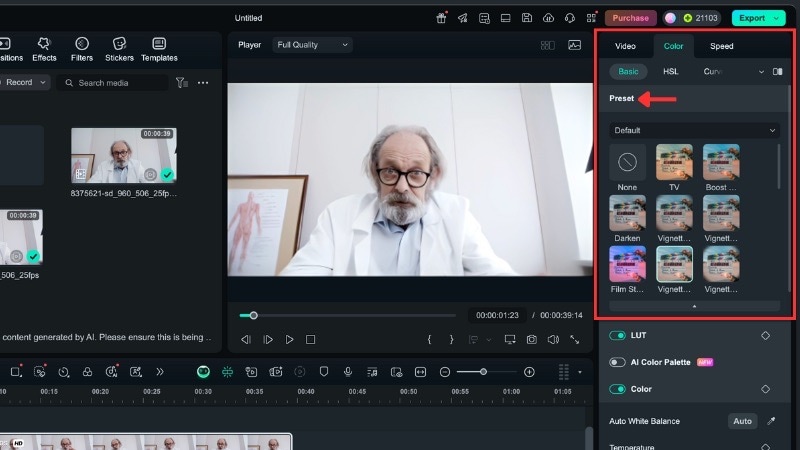Expand hidden color tabs with chevron
This screenshot has height=450, width=800.
(x=761, y=72)
